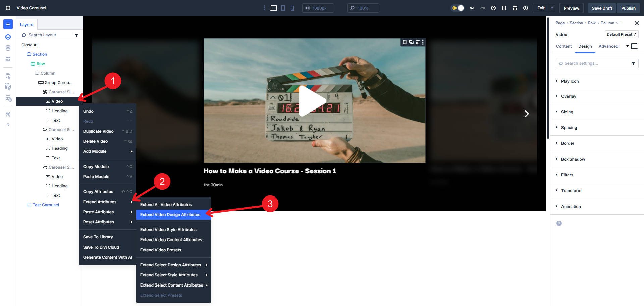Expand the Play Icon settings section
Image resolution: width=644 pixels, height=306 pixels.
pyautogui.click(x=569, y=81)
